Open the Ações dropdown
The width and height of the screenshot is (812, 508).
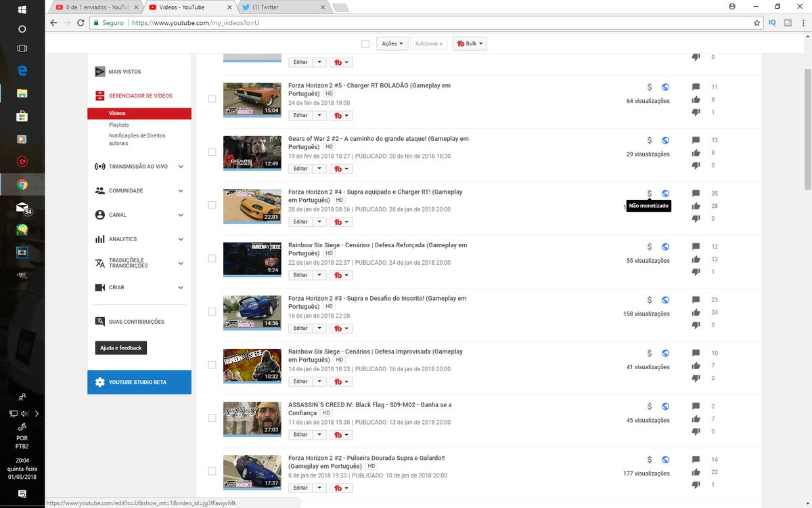click(392, 43)
